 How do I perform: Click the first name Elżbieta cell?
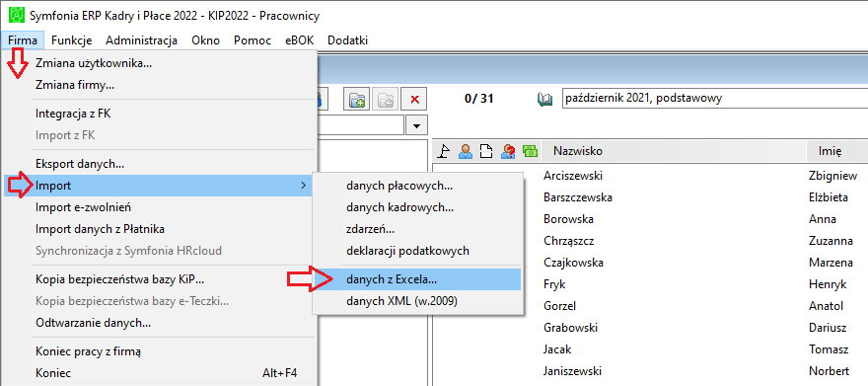tap(829, 197)
